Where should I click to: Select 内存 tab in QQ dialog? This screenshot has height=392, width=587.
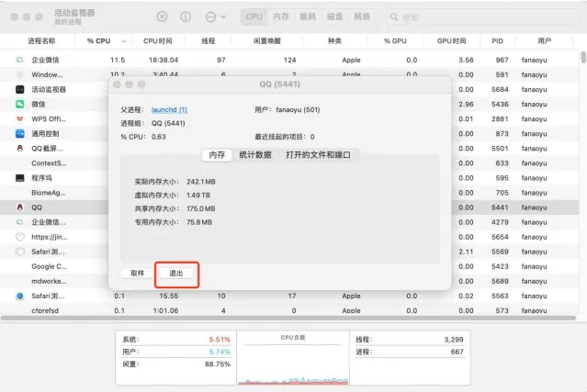pyautogui.click(x=217, y=155)
